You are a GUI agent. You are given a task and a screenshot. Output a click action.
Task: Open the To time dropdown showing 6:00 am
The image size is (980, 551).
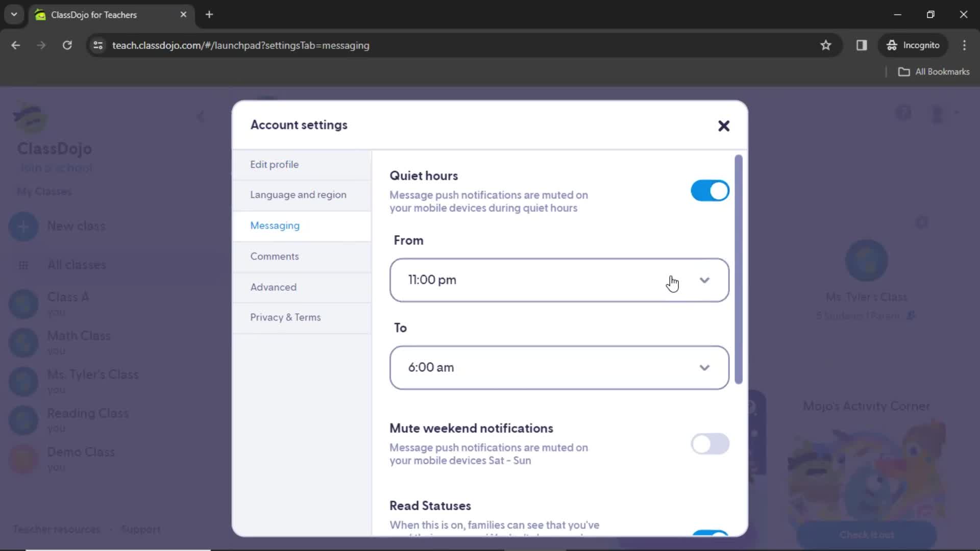(x=559, y=368)
